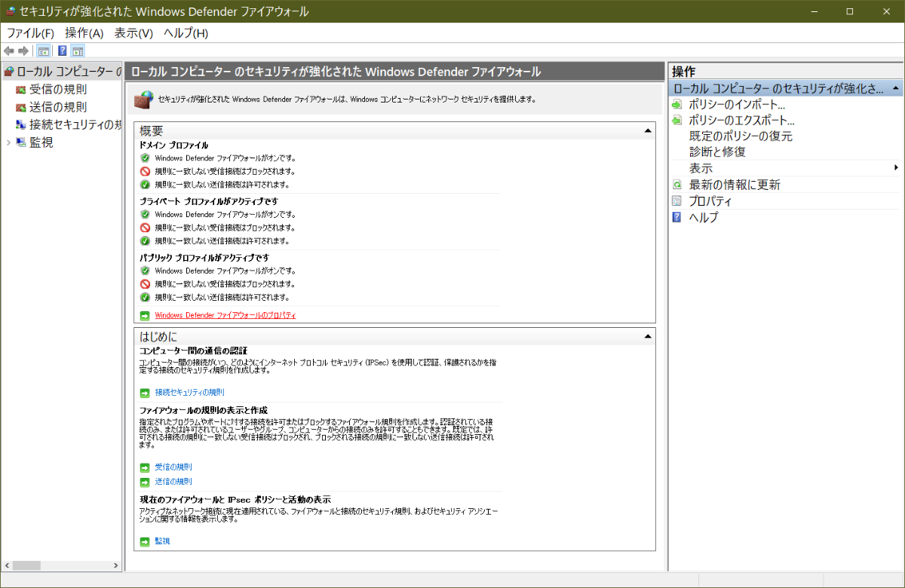Click the ポリシーのインポート icon in actions

pyautogui.click(x=676, y=105)
